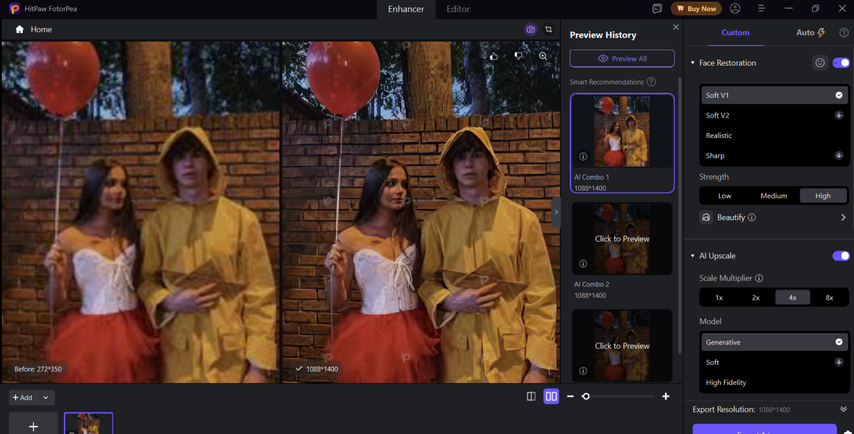Click the zoom slider handle
The height and width of the screenshot is (434, 854).
pos(585,396)
